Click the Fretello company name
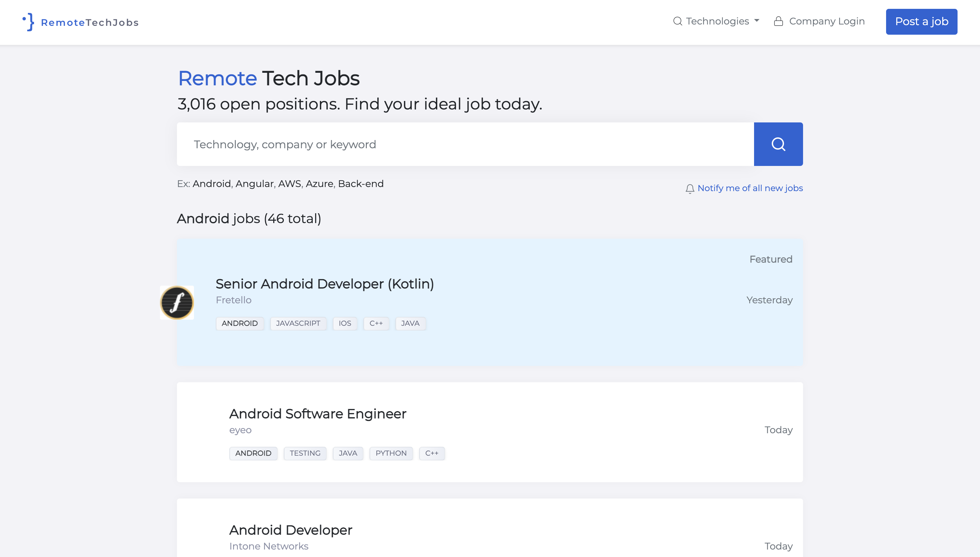This screenshot has height=557, width=980. [x=233, y=300]
